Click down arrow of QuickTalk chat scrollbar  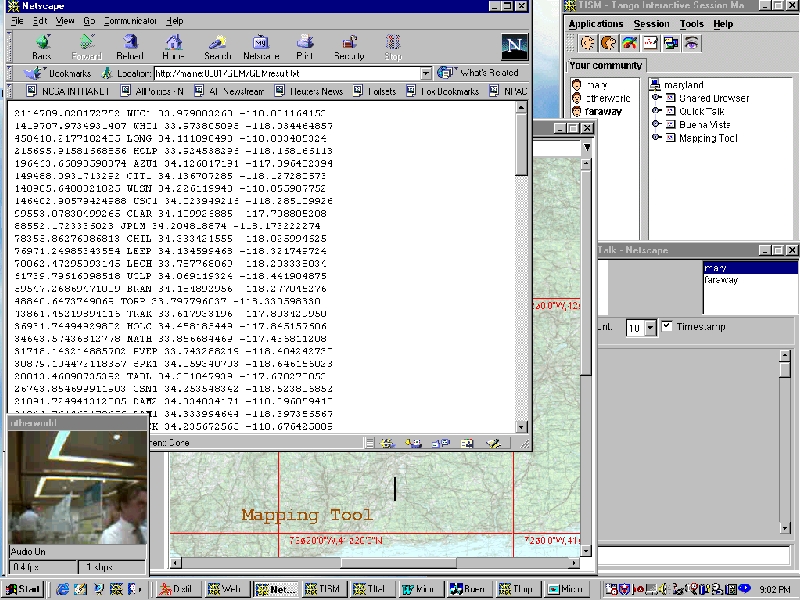point(785,528)
